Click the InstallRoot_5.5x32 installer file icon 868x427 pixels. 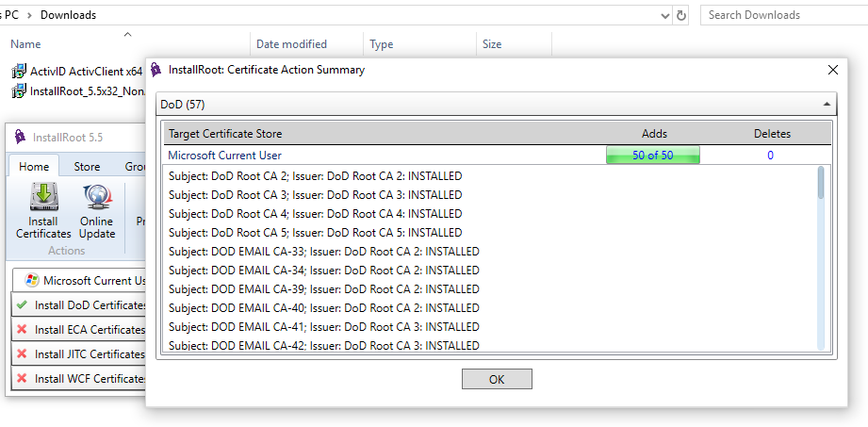[19, 90]
